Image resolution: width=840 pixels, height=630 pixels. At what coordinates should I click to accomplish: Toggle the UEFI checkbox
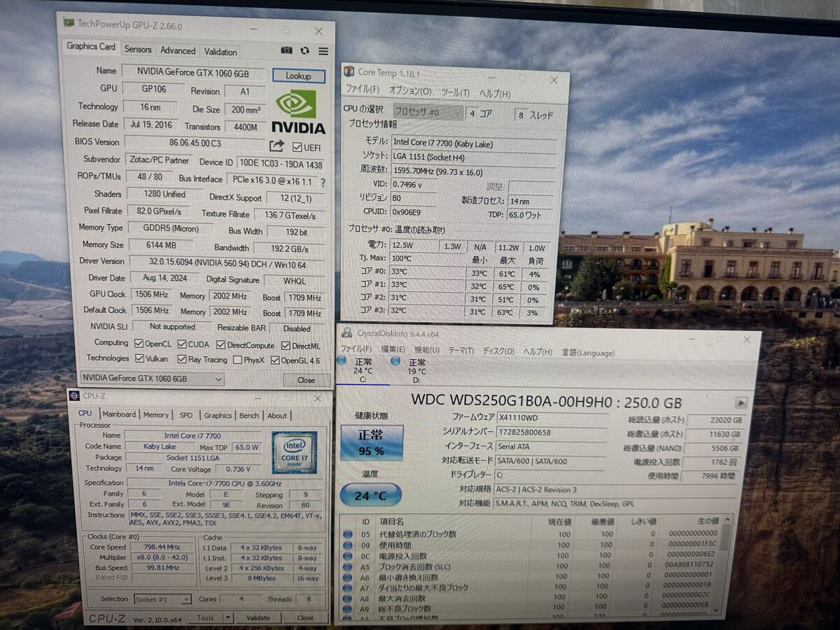297,147
